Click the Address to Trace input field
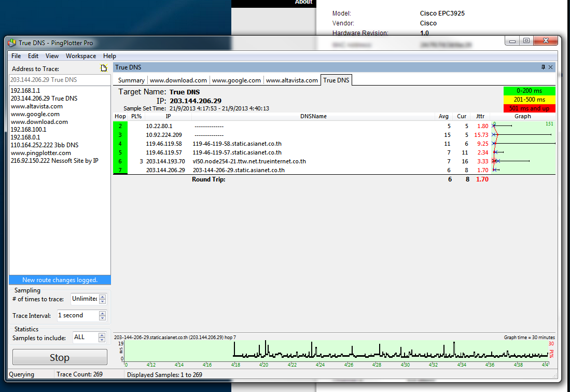The width and height of the screenshot is (570, 392). 60,80
